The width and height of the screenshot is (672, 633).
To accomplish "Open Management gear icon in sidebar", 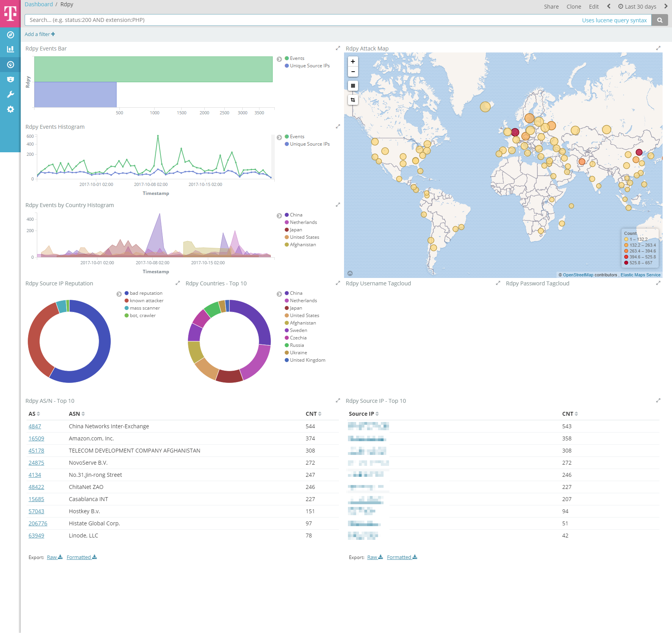I will [x=11, y=109].
